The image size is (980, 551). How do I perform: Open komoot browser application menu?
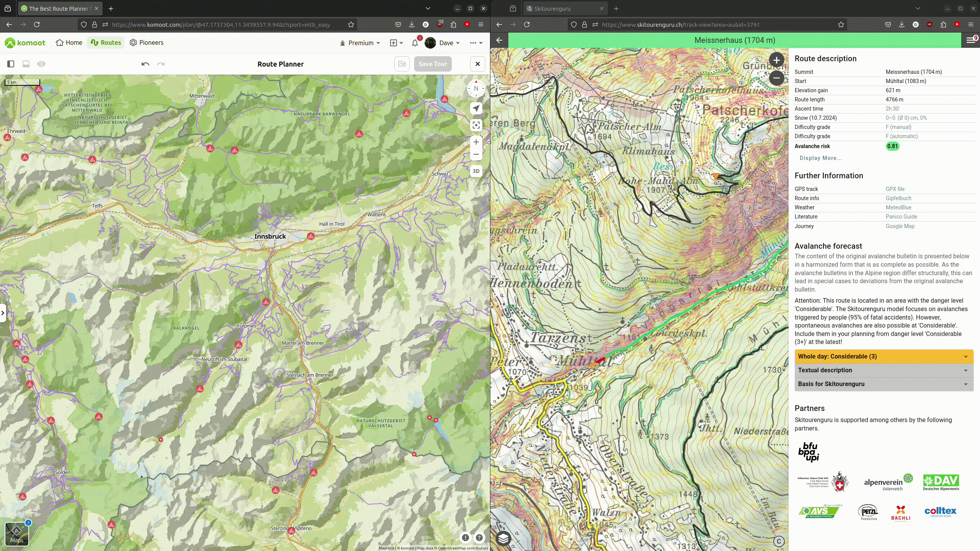tap(481, 24)
